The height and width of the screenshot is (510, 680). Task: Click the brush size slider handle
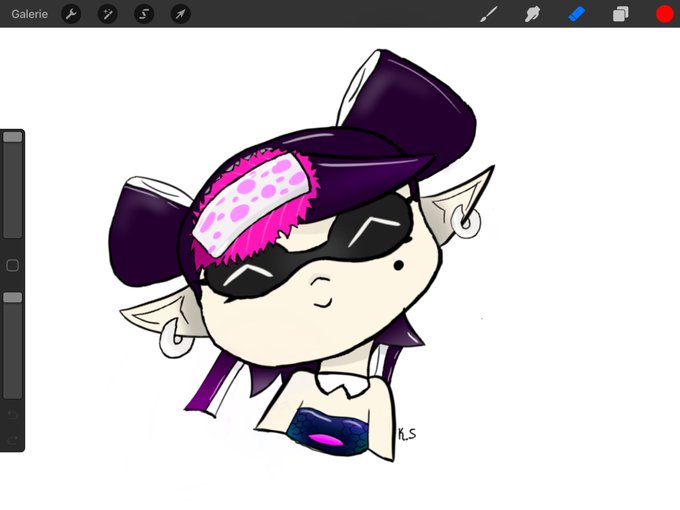click(13, 137)
